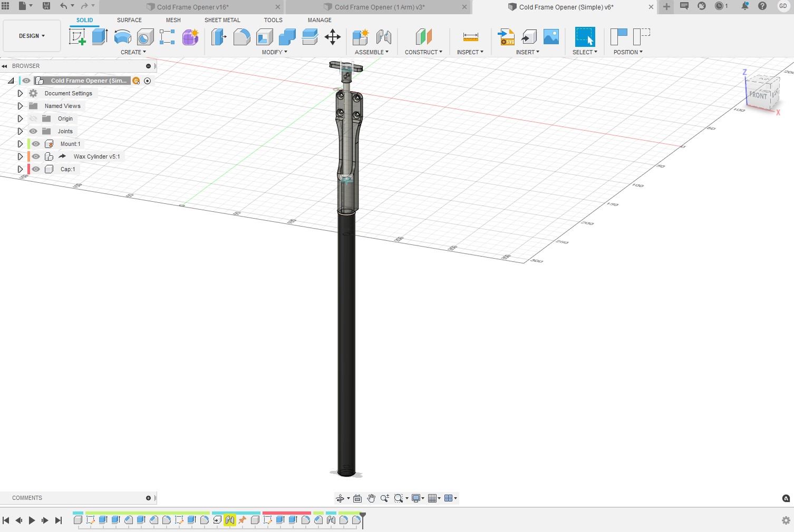Open the MODIFY dropdown menu
794x532 pixels.
(274, 52)
